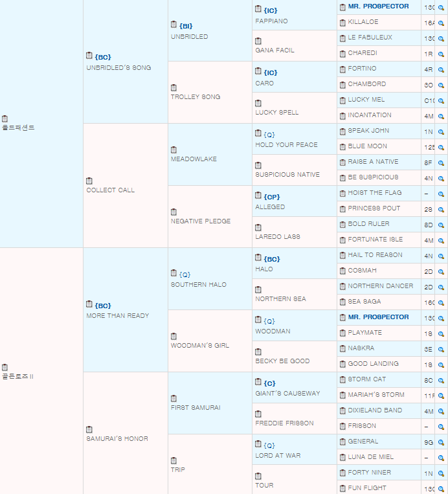This screenshot has height=494, width=448.
Task: Select the GENERAL name
Action: 363,442
